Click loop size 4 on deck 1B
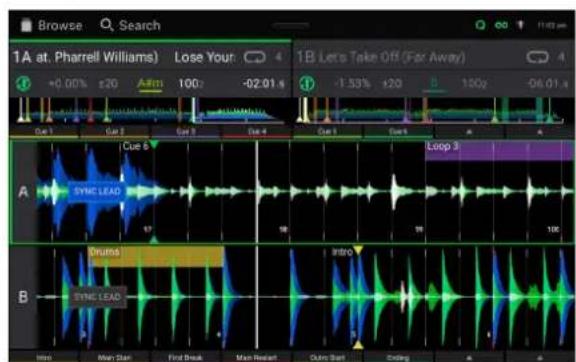Screen dimensions: 576x362 click(561, 57)
